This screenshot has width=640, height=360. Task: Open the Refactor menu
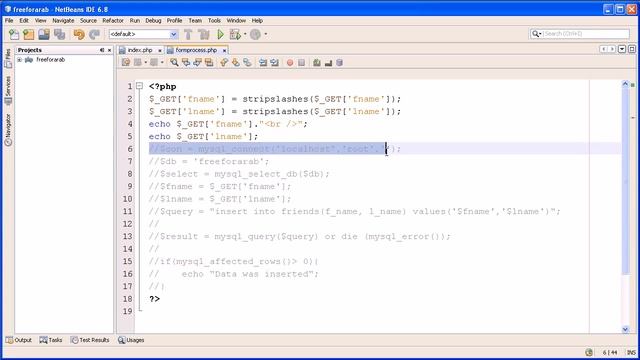click(x=113, y=20)
